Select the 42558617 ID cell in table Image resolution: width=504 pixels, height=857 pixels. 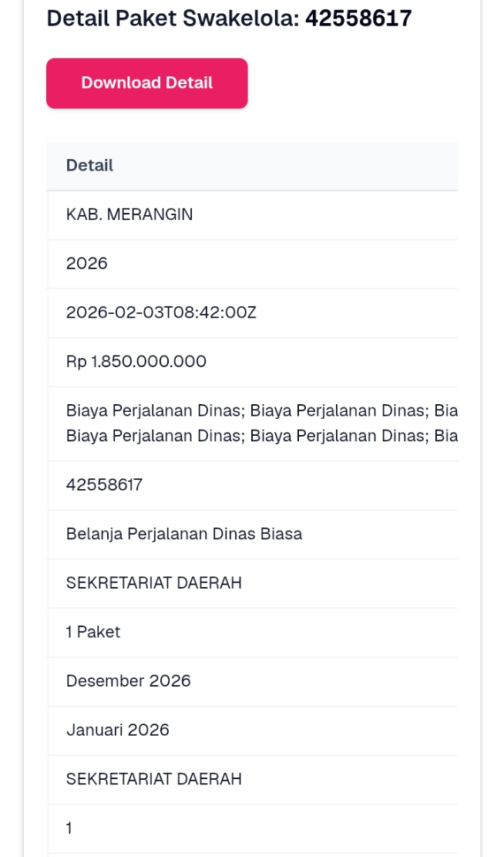tap(252, 485)
